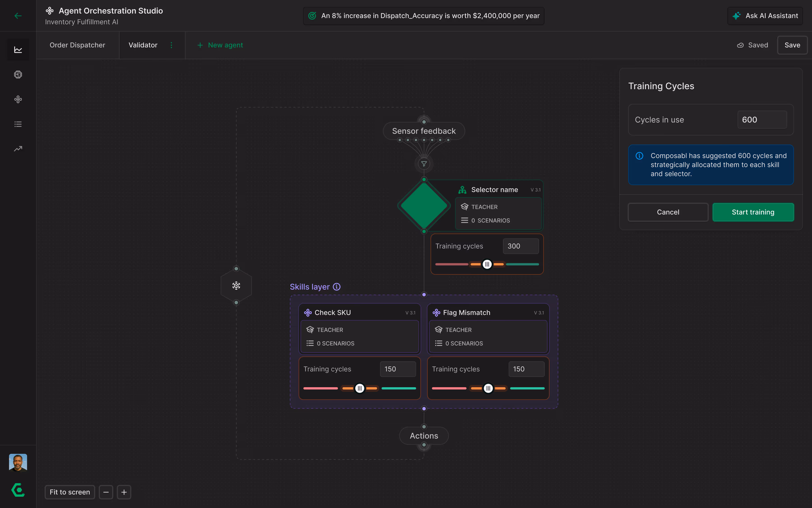812x508 pixels.
Task: Click the Check SKU skill icon
Action: 308,313
